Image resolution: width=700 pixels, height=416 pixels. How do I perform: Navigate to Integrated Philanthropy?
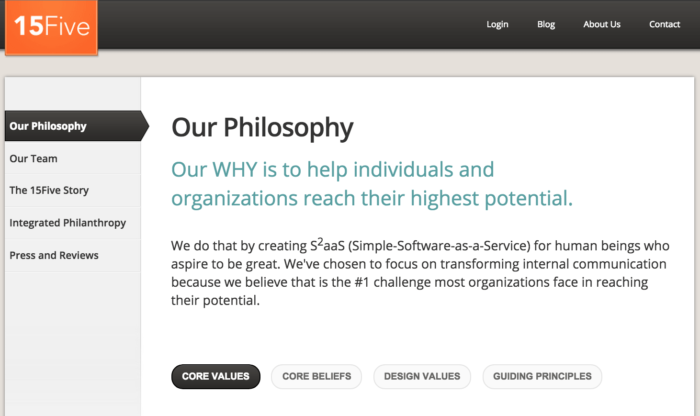click(67, 222)
